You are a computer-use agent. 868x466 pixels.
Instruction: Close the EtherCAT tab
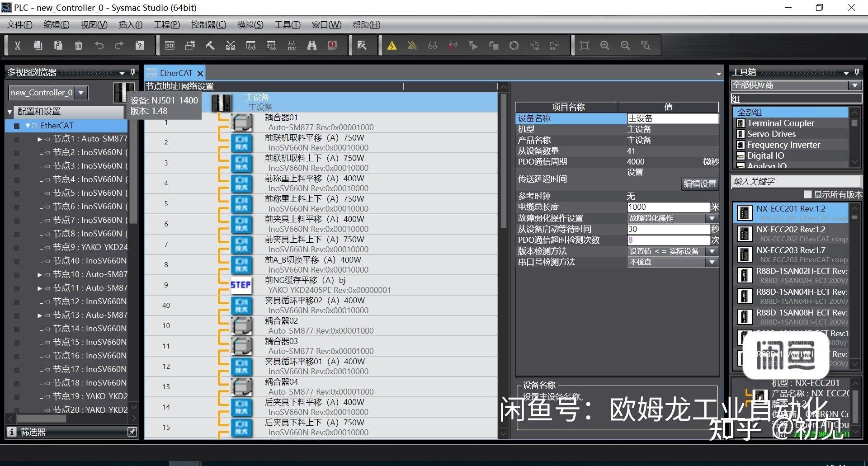[x=200, y=73]
